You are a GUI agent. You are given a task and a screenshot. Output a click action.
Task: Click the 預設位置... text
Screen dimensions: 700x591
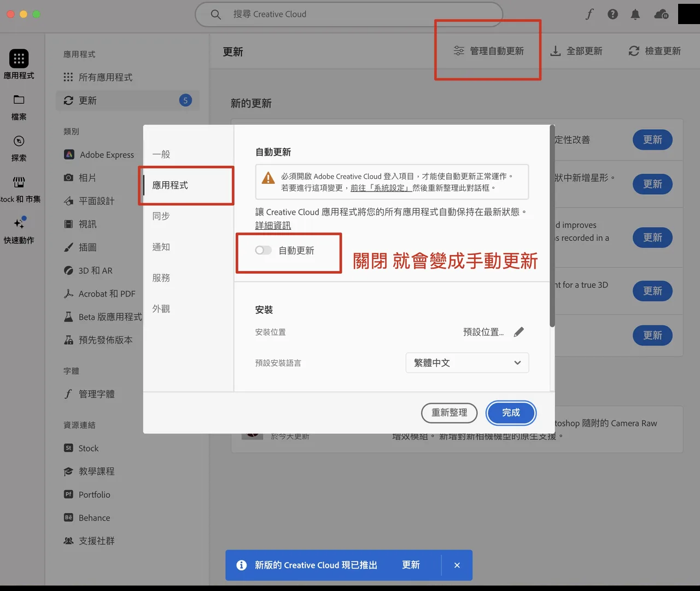483,332
